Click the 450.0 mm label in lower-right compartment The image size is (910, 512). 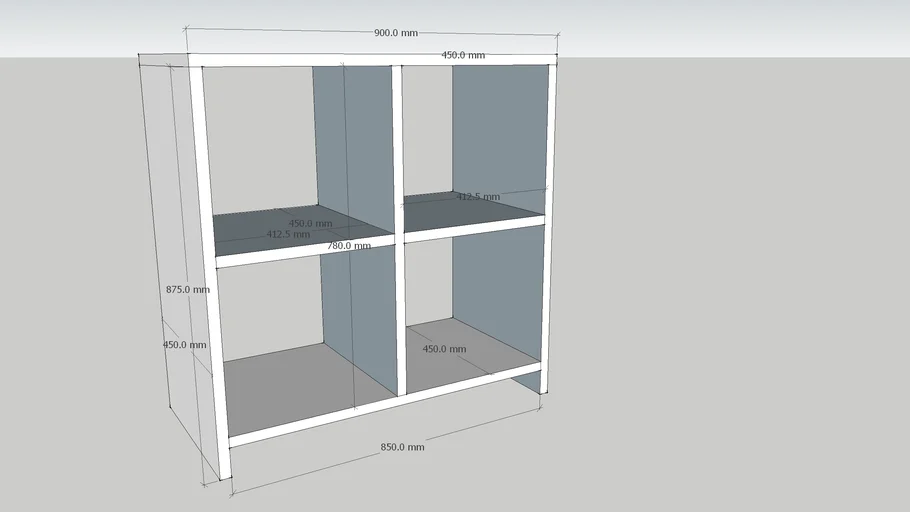pos(444,349)
